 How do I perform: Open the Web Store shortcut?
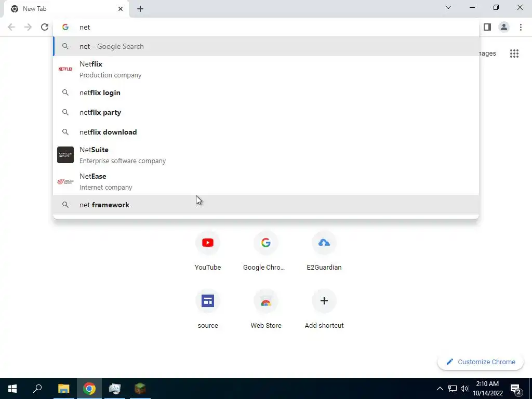pos(265,309)
